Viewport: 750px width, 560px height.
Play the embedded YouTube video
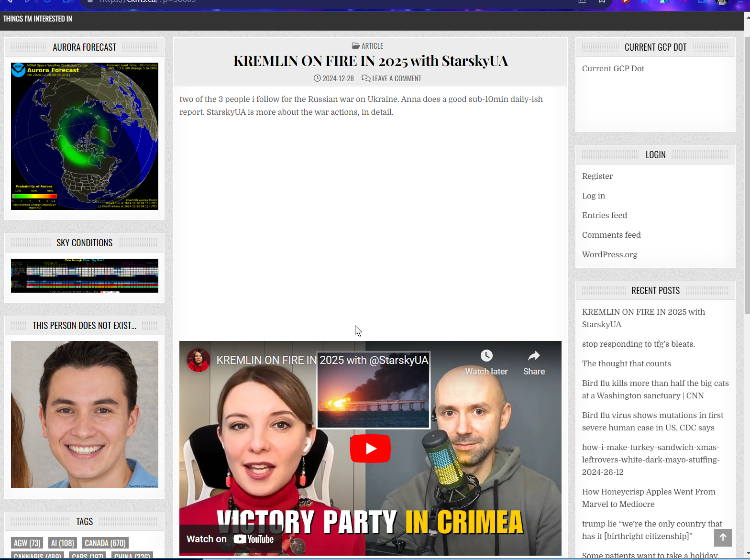(x=370, y=448)
